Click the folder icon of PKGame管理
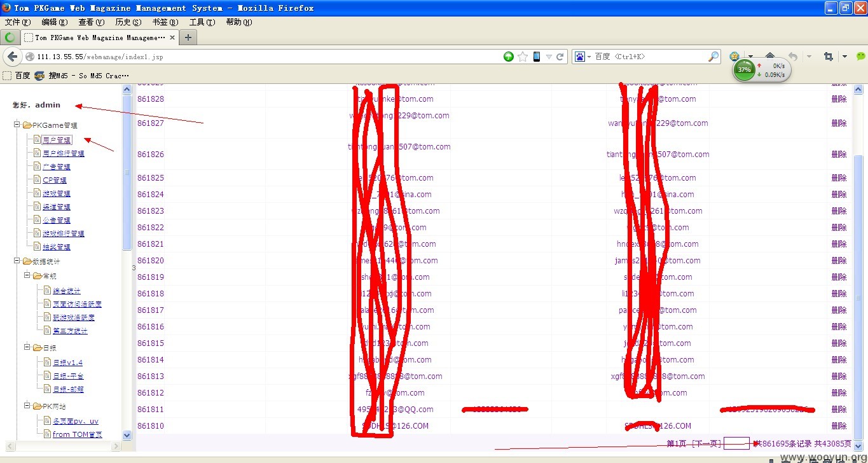The width and height of the screenshot is (868, 463). 27,125
